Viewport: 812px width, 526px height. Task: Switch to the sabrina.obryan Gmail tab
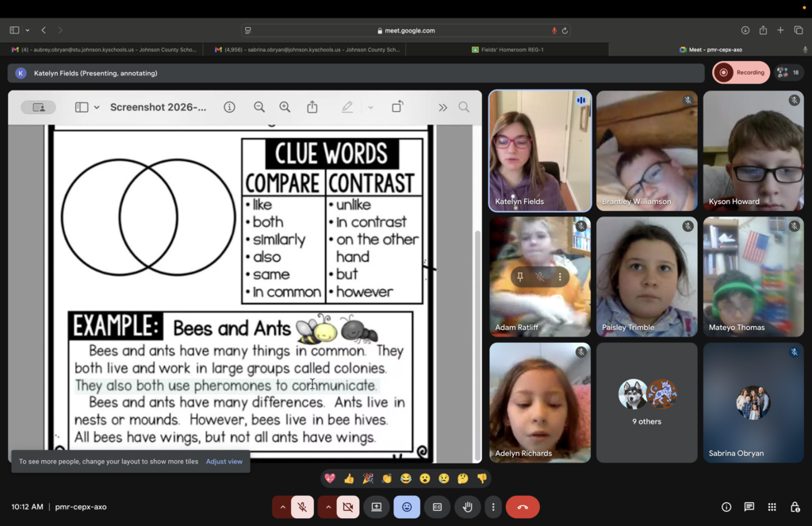pos(305,49)
